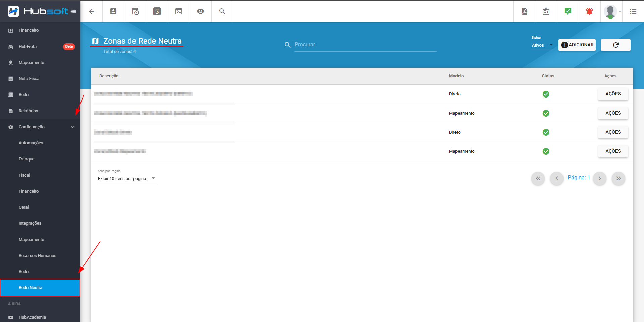Open Fiscal under Configuração

pyautogui.click(x=40, y=175)
